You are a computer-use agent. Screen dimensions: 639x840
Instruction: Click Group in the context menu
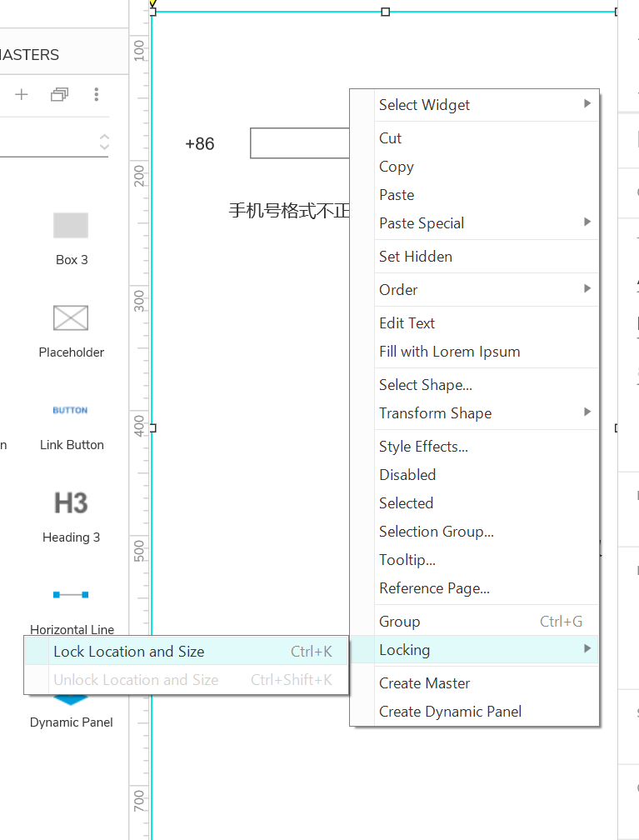[x=400, y=622]
